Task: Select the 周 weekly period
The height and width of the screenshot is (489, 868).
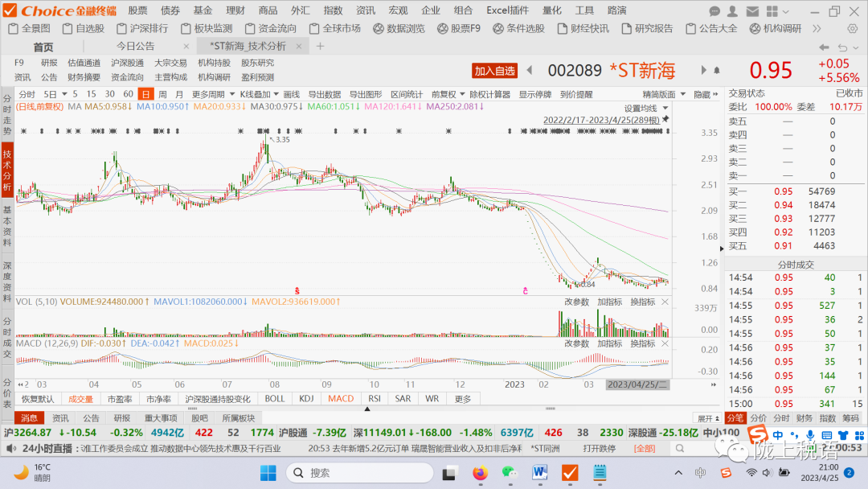Action: (x=162, y=94)
